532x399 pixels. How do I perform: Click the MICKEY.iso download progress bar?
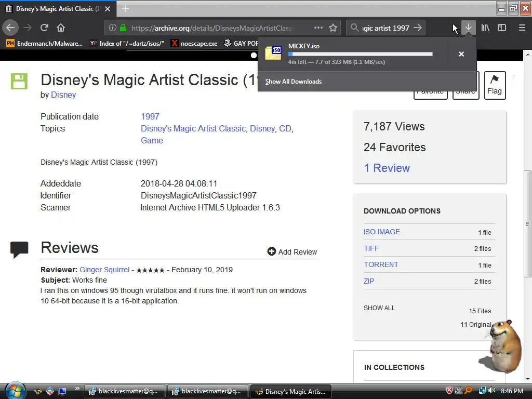tap(361, 54)
